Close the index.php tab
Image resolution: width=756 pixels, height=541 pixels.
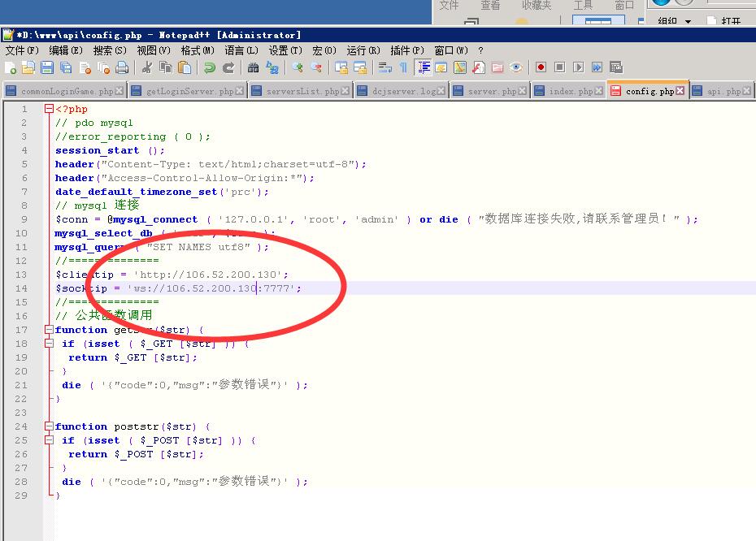pyautogui.click(x=600, y=91)
